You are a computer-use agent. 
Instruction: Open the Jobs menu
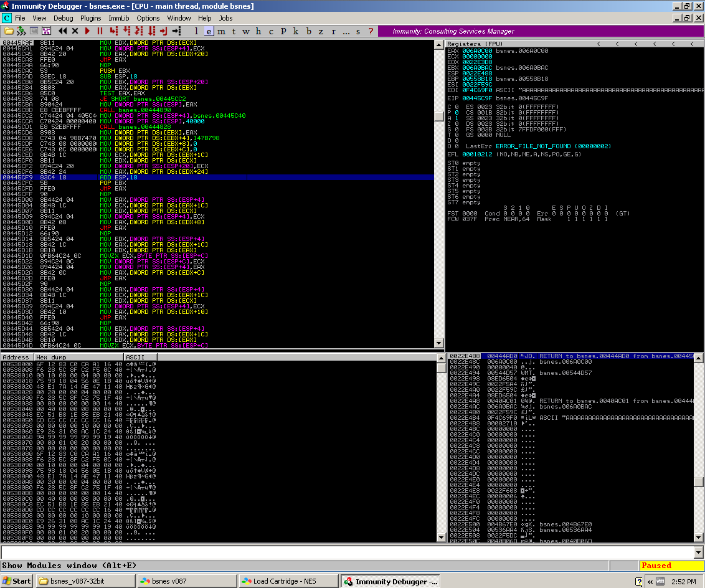click(x=225, y=18)
